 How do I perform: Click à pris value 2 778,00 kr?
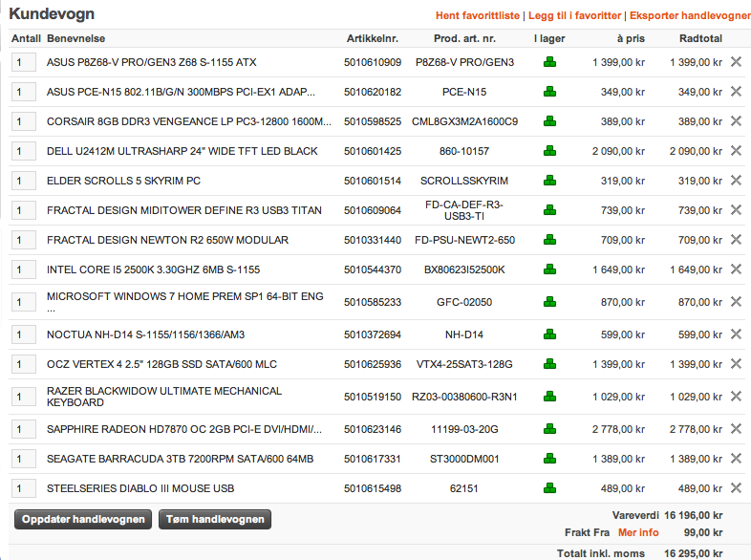pos(618,429)
